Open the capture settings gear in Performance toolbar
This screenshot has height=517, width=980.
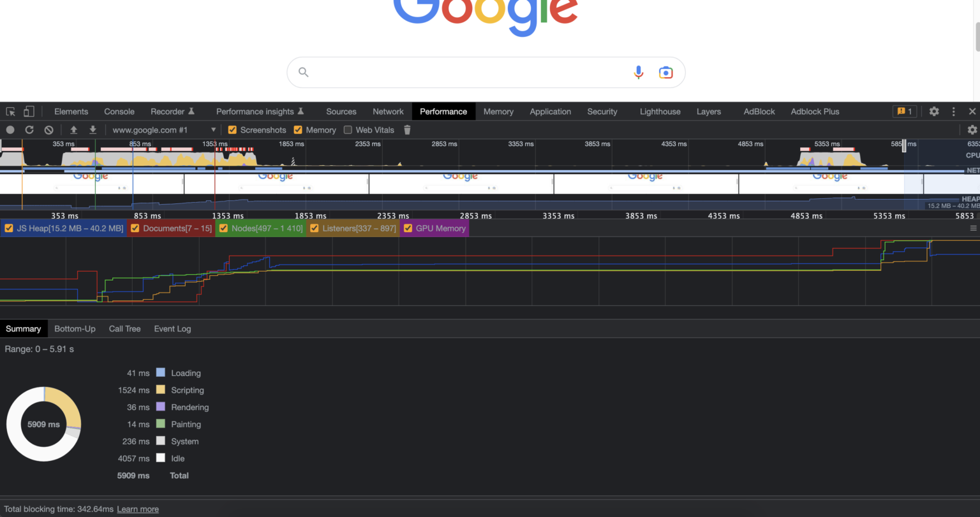pos(972,130)
